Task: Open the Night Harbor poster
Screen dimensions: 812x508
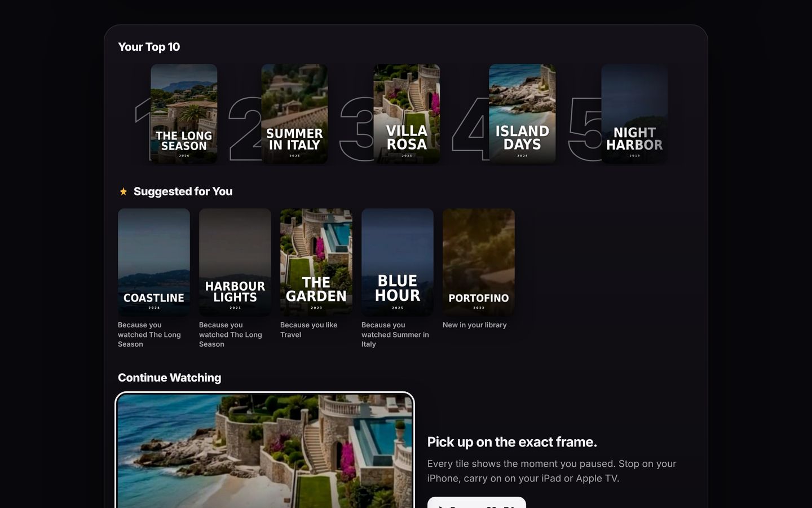Action: coord(634,113)
